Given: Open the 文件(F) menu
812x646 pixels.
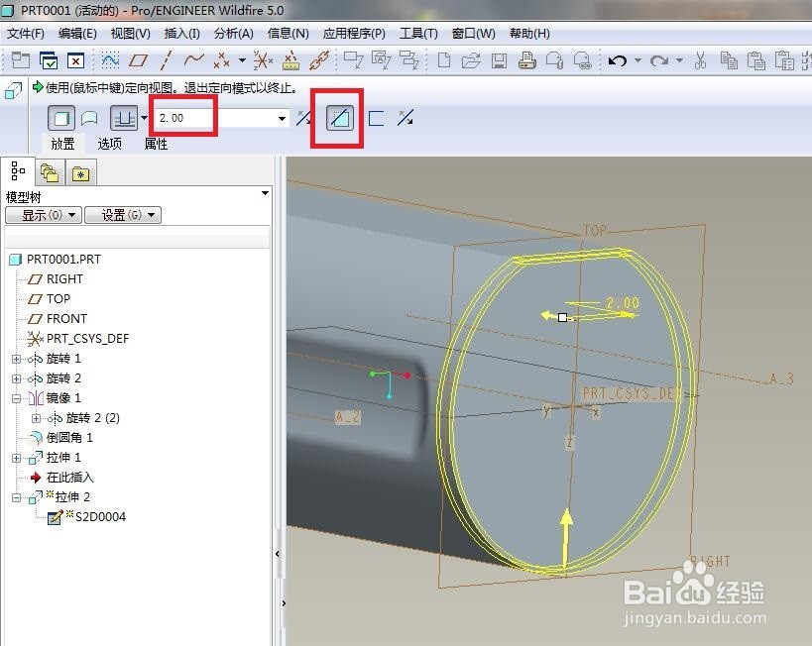Looking at the screenshot, I should pyautogui.click(x=26, y=34).
